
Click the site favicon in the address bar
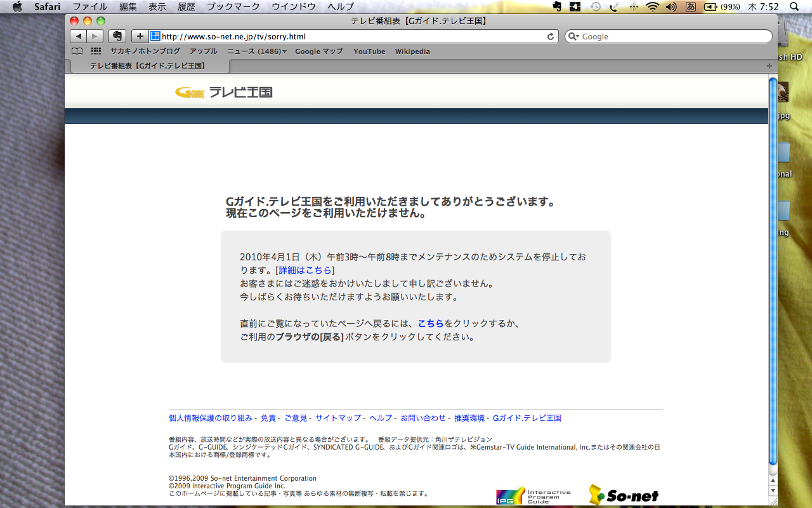pyautogui.click(x=155, y=36)
